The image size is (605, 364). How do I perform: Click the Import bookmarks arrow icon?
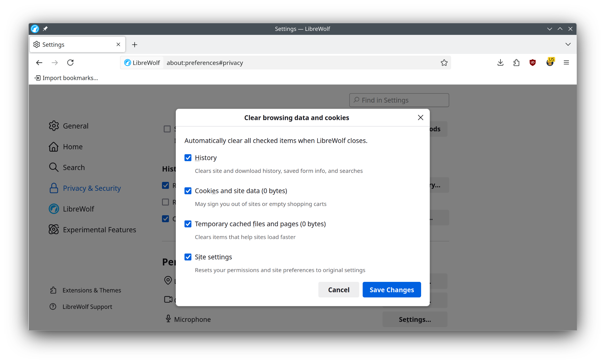point(37,78)
